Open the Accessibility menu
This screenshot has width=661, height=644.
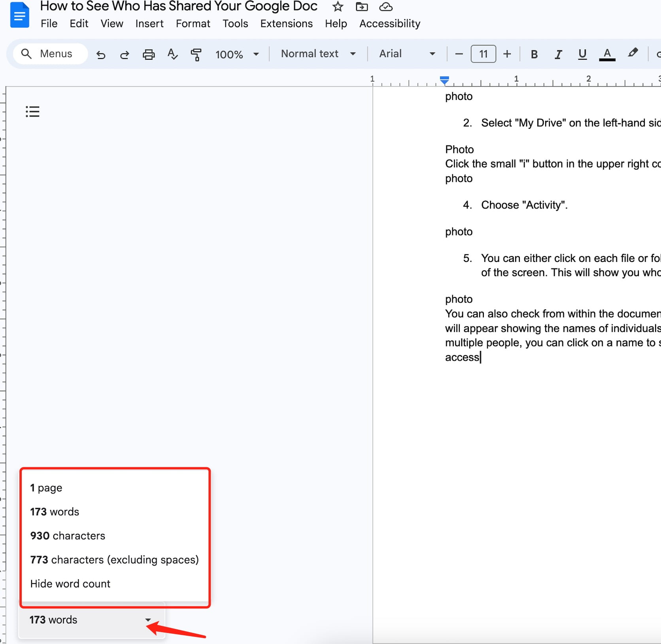[390, 24]
